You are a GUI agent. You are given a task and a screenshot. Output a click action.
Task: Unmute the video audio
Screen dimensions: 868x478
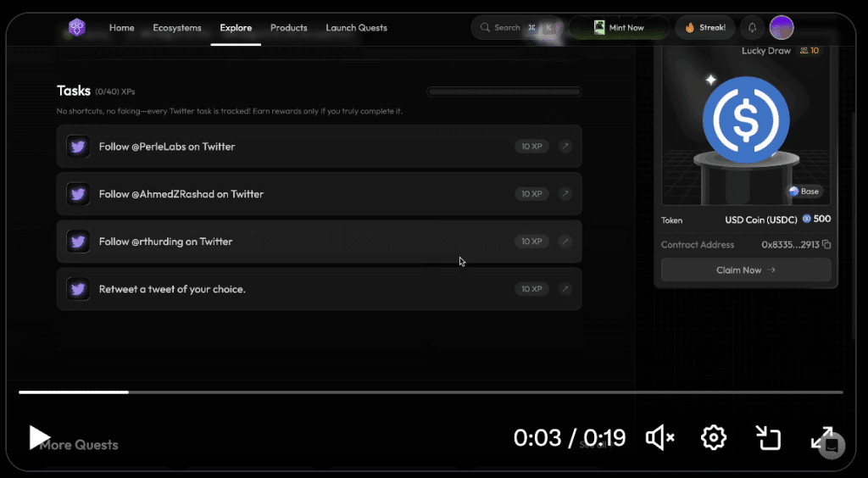click(659, 437)
